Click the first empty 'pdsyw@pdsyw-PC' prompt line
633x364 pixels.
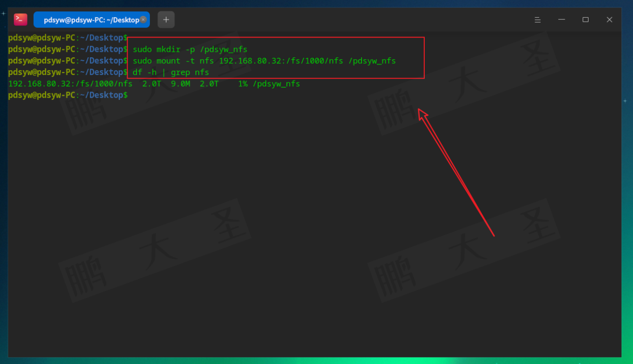[x=68, y=38]
